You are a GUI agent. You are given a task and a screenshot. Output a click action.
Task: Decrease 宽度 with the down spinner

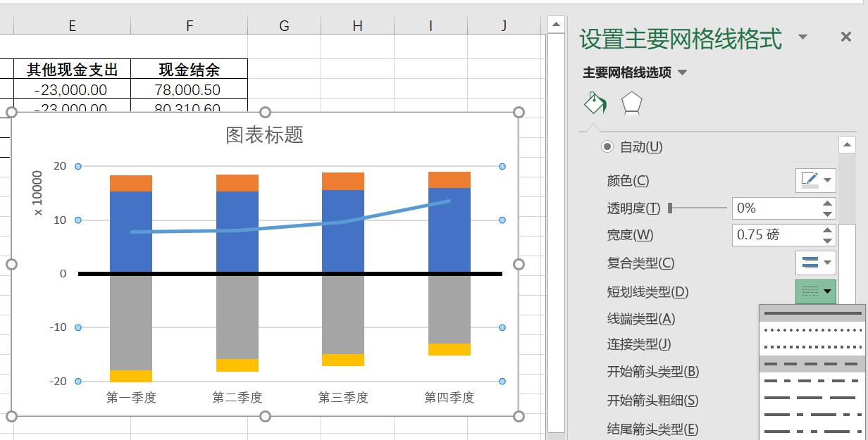[x=828, y=240]
